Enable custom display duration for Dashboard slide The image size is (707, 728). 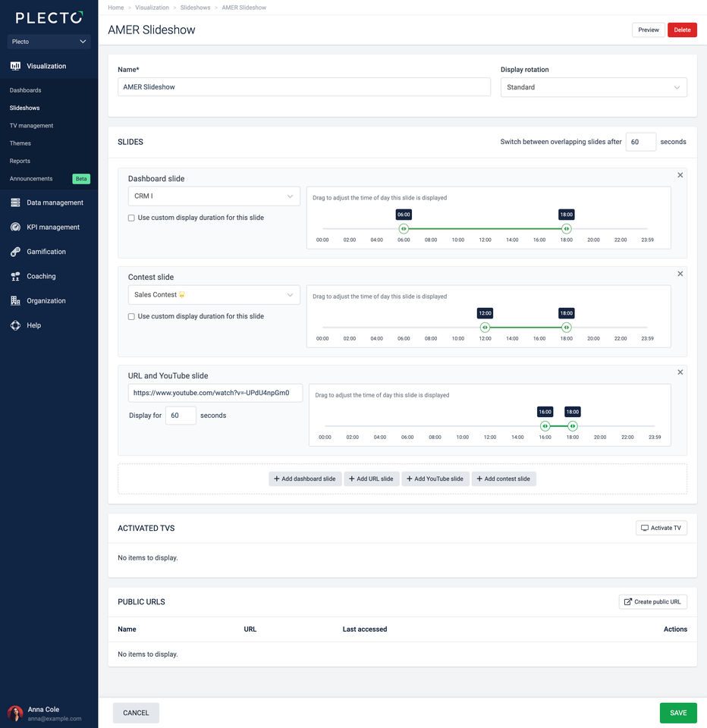(131, 218)
